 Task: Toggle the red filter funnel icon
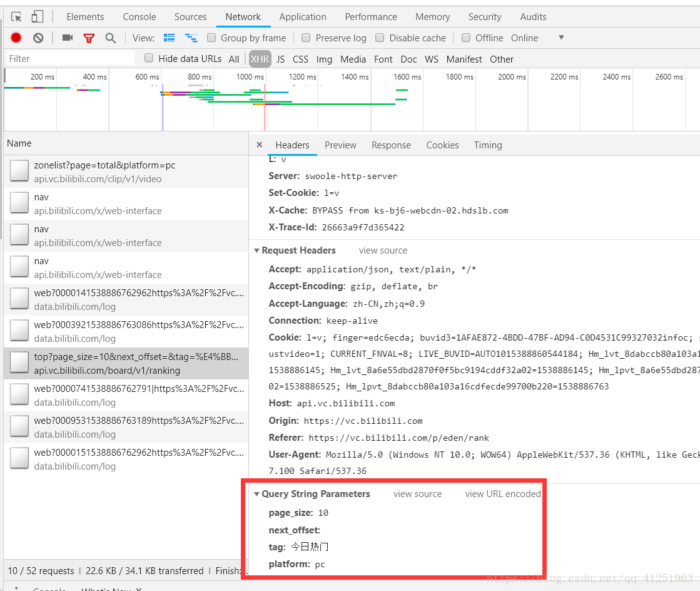coord(89,38)
